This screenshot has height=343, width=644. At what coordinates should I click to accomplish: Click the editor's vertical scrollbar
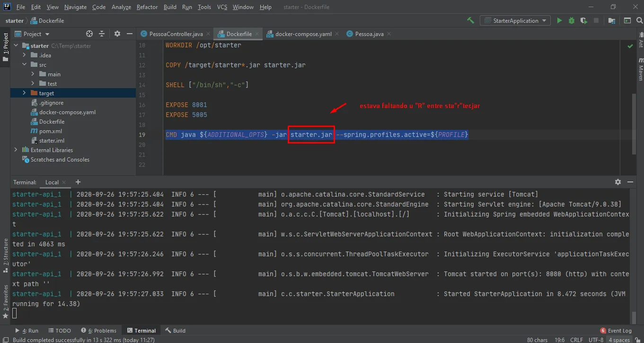634,123
